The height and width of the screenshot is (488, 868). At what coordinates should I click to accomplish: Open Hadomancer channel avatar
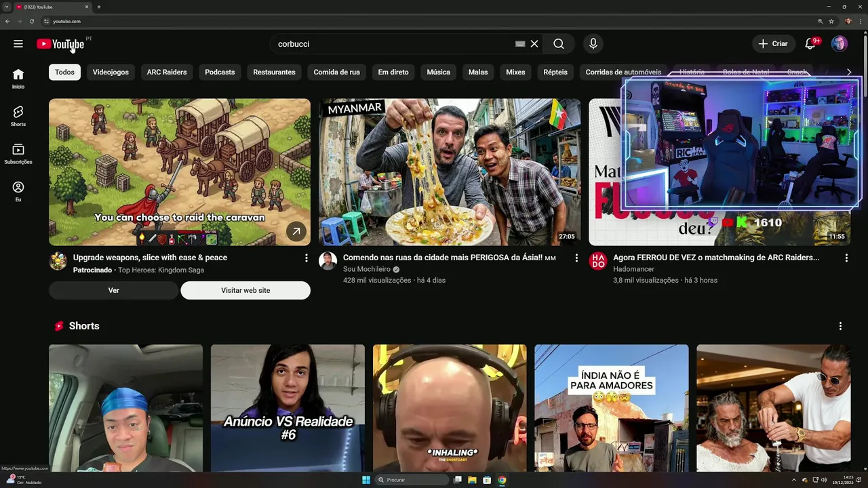pos(598,261)
